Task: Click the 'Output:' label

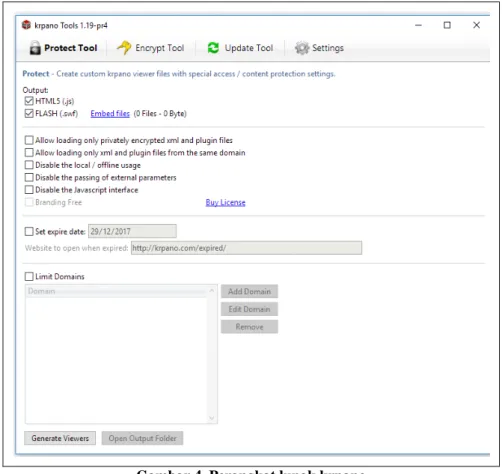Action: click(35, 90)
